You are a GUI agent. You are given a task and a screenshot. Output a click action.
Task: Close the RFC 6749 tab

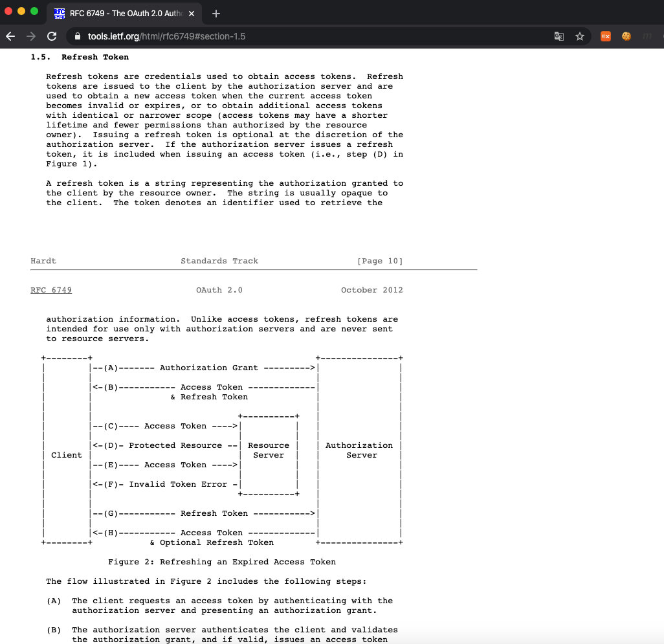[x=192, y=14]
